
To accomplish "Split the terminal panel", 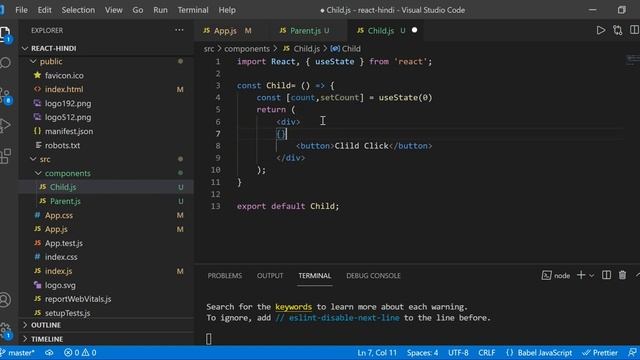I will [607, 276].
